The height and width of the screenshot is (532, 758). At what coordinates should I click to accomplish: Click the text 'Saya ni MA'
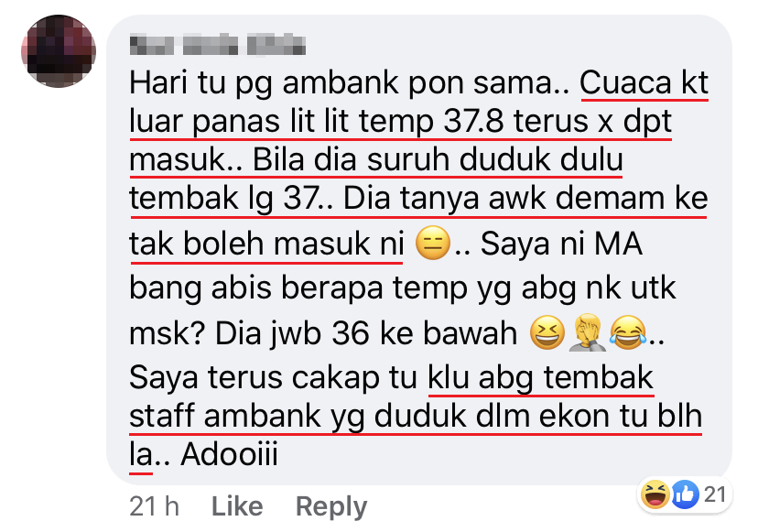pyautogui.click(x=561, y=244)
